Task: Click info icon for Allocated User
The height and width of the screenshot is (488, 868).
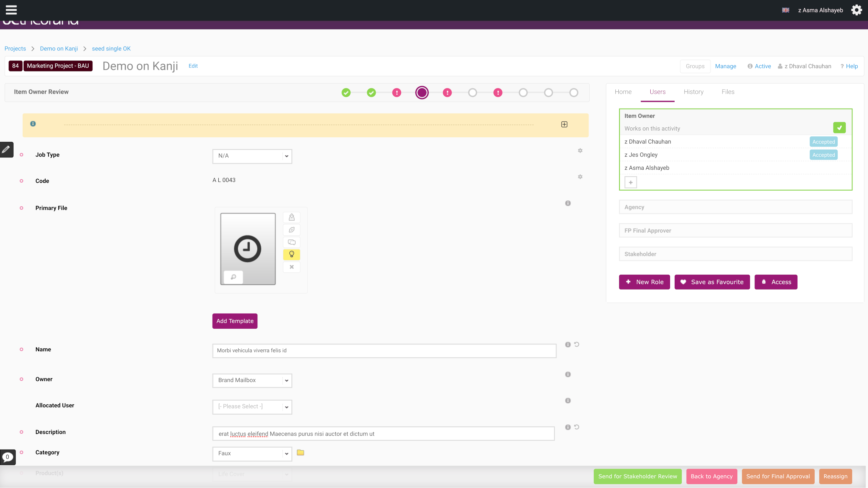Action: click(x=568, y=401)
